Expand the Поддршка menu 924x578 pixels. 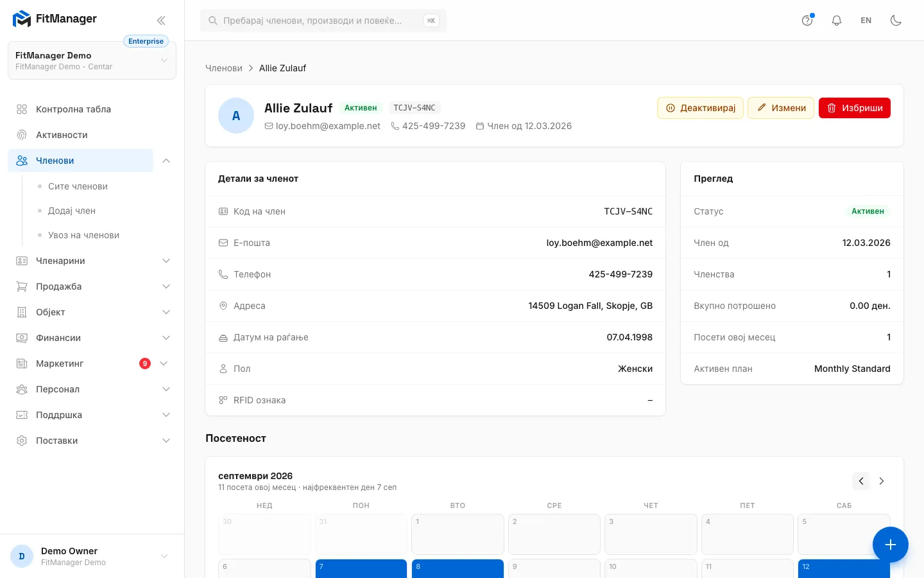(x=92, y=415)
